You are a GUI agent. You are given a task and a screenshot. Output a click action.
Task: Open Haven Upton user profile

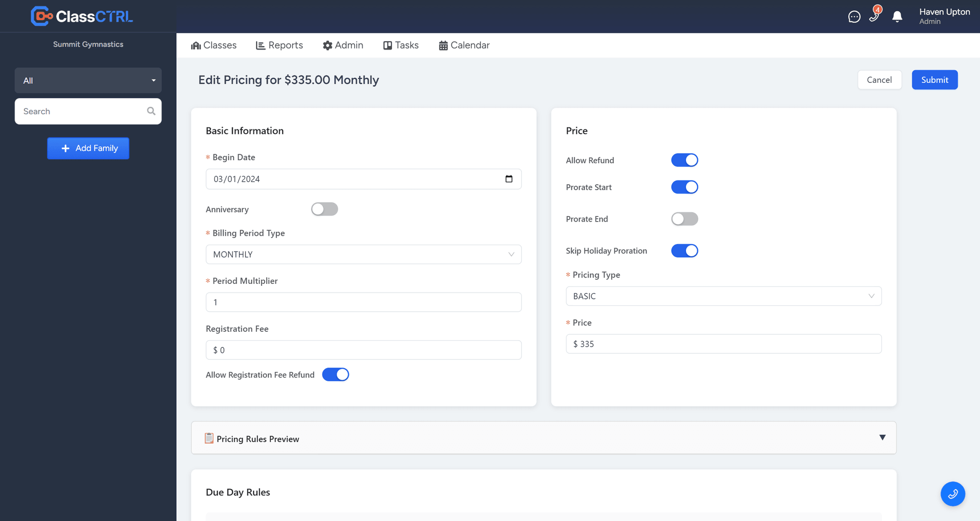coord(944,16)
